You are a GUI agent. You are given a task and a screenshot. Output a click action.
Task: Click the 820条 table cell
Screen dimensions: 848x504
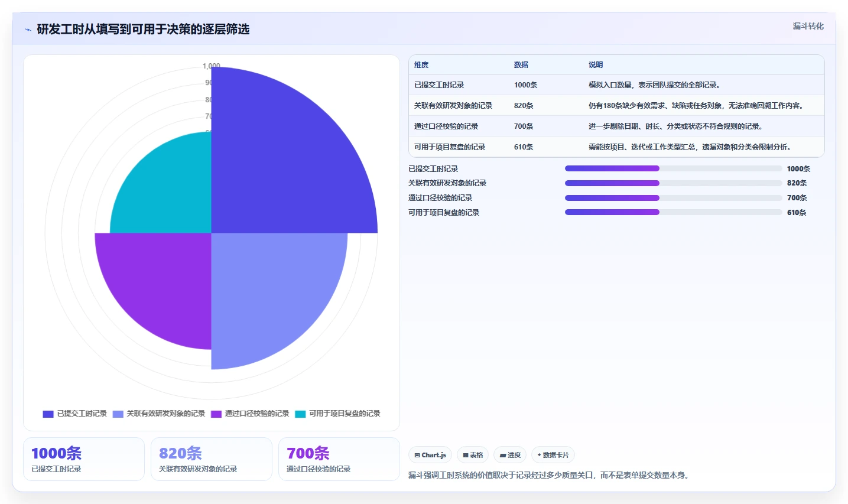click(524, 106)
